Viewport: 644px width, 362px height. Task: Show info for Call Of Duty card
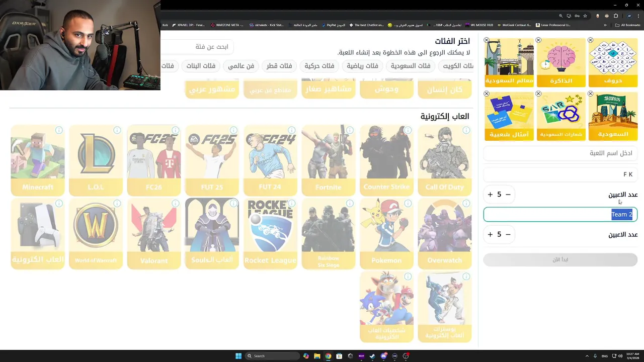click(x=466, y=130)
